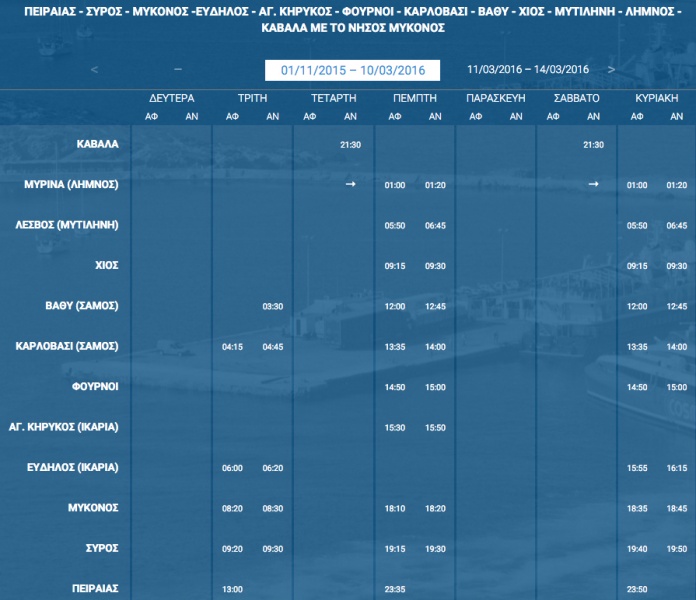Go to previous date range arrow

coord(94,70)
